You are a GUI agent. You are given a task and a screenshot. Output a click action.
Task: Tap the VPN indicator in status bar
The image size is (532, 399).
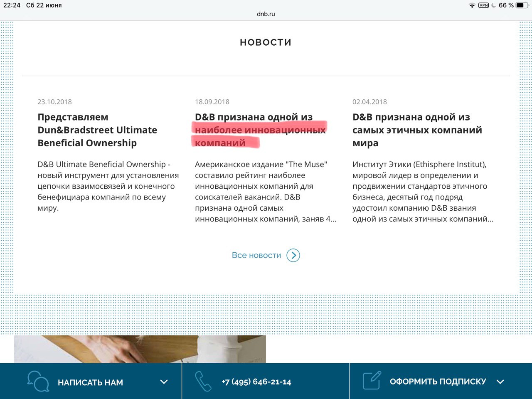coord(483,5)
